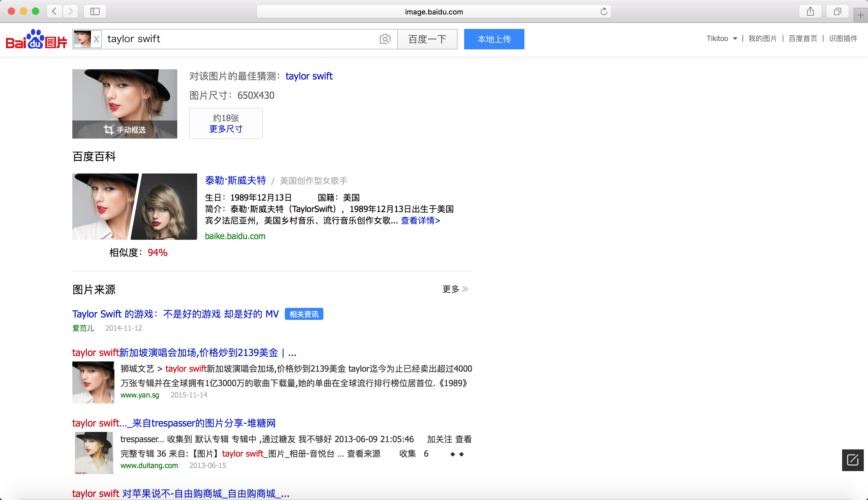Screen dimensions: 868x500
Task: Click thumbnail of yan.sg result
Action: point(93,382)
